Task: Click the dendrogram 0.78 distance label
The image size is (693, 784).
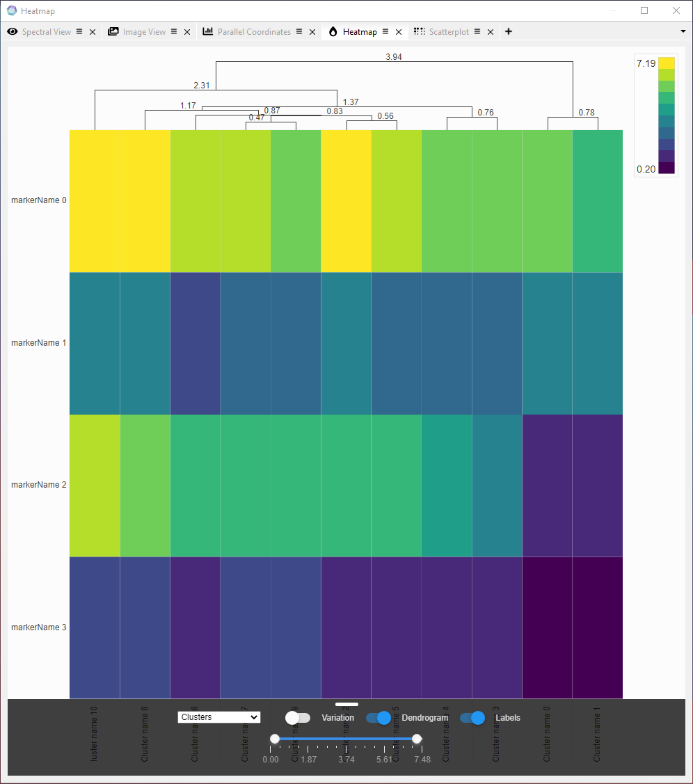Action: (x=587, y=113)
